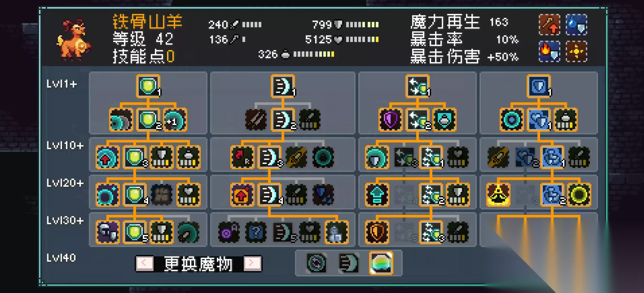Toggle the dark cyan ring Lvl40 skill

[316, 263]
